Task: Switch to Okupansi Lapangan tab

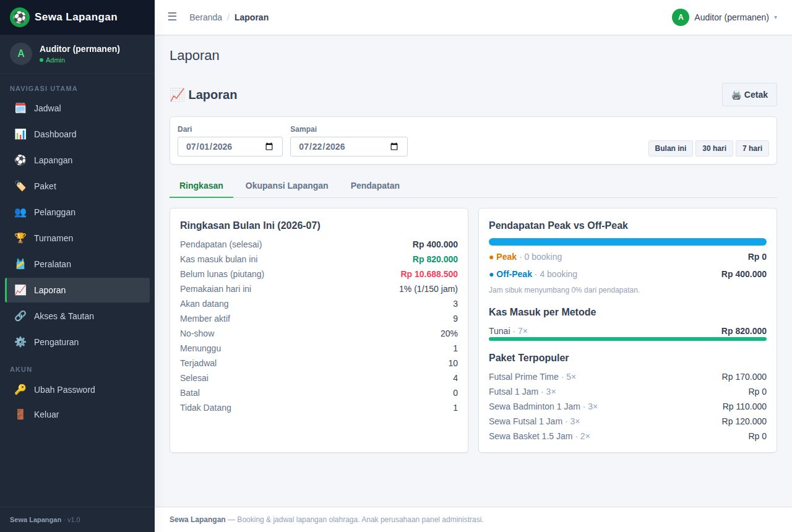Action: [x=287, y=186]
